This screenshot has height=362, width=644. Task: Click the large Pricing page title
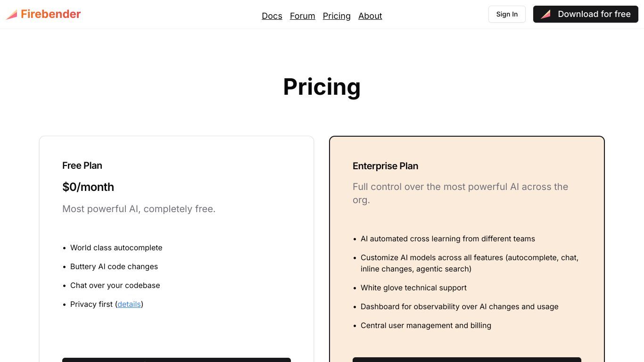coord(322,87)
